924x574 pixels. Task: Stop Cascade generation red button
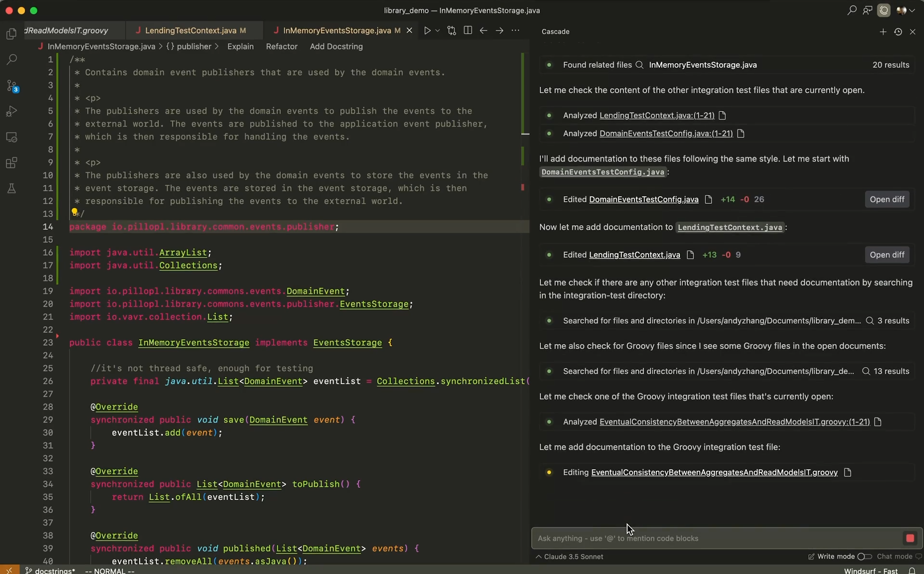coord(910,538)
